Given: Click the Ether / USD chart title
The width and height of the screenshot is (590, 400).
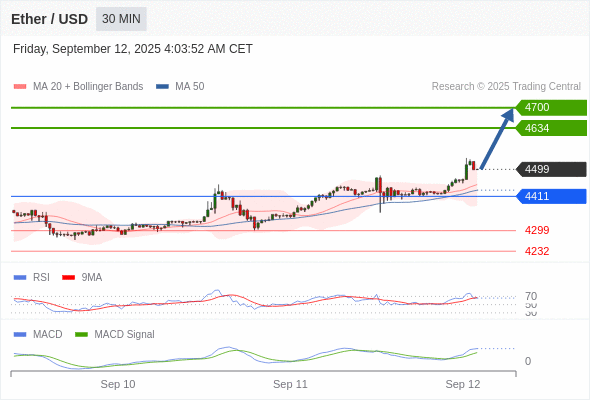Looking at the screenshot, I should tap(49, 19).
